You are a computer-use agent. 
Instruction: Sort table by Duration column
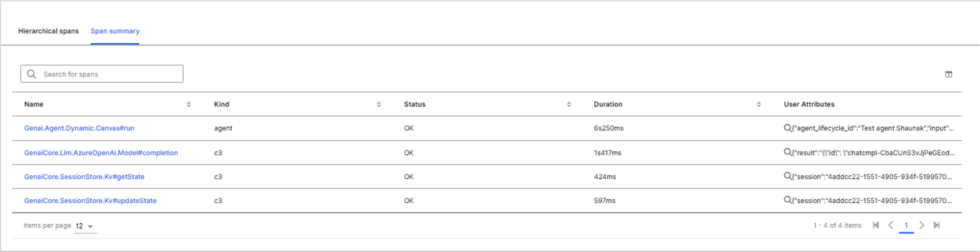[759, 105]
